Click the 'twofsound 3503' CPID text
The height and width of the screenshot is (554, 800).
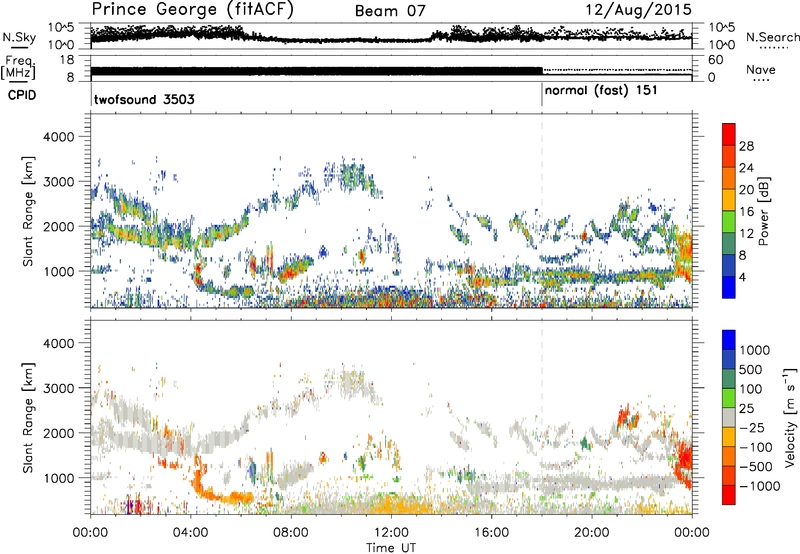[144, 99]
